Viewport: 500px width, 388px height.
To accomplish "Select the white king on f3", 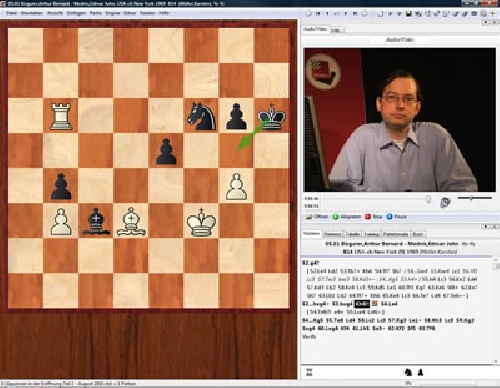I will 201,221.
